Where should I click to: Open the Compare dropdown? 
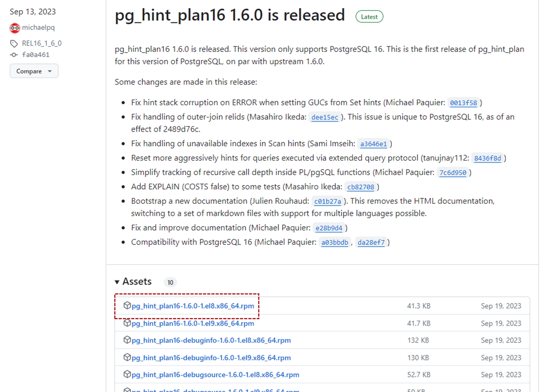(x=34, y=71)
